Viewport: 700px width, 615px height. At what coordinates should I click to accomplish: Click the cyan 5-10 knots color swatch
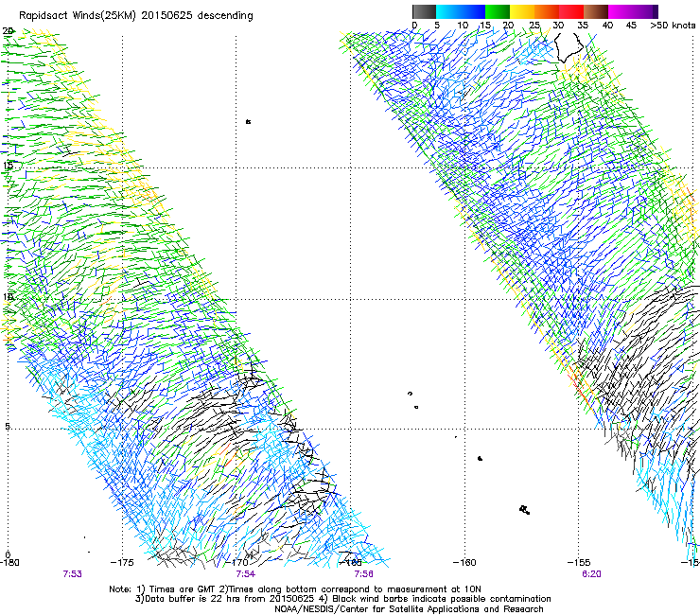[x=448, y=11]
